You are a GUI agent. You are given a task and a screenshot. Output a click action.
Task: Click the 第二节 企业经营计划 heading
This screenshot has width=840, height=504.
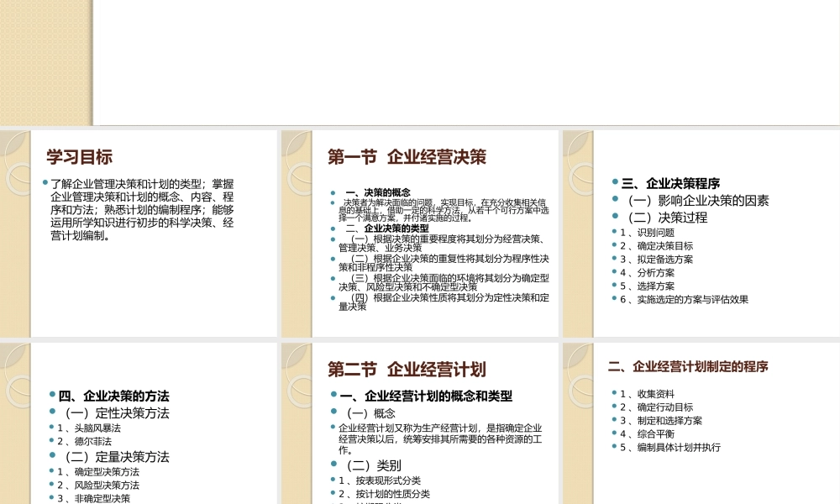(409, 368)
